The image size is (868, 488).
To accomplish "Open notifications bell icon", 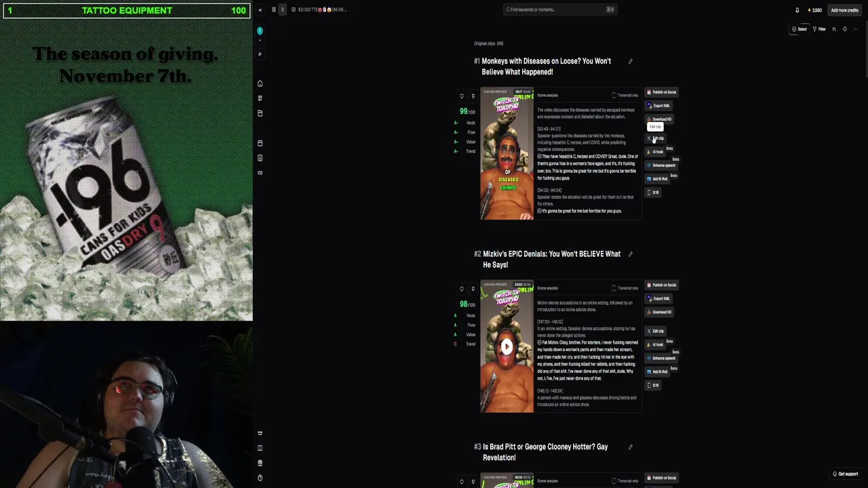I will coord(797,10).
